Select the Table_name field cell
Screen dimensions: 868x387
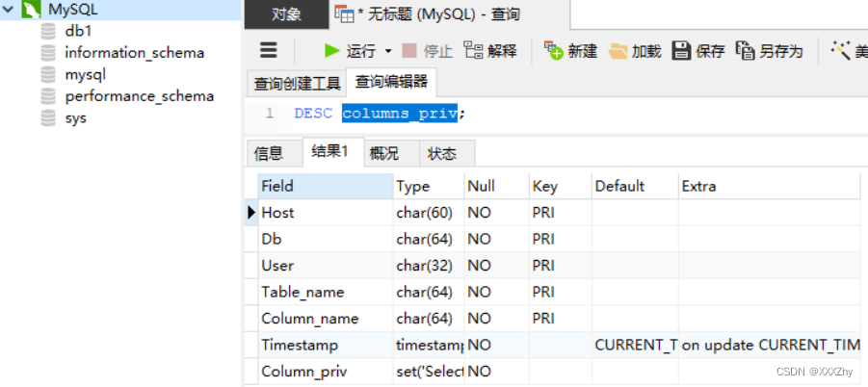coord(326,292)
